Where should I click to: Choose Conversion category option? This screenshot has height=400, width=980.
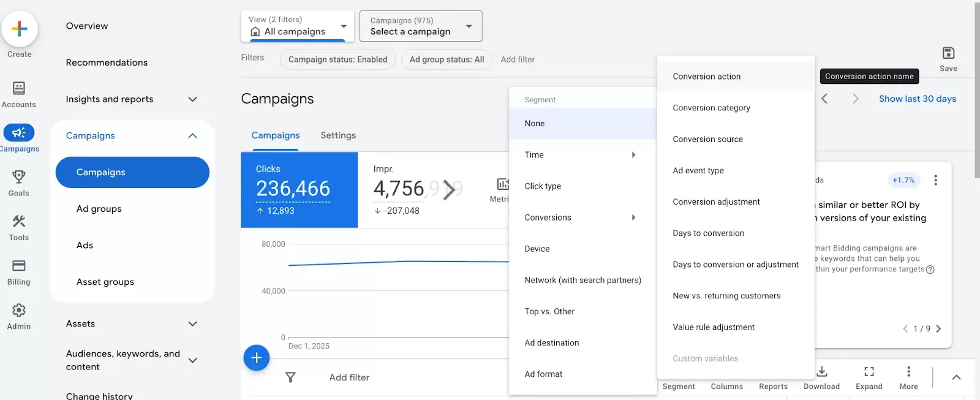pos(736,108)
